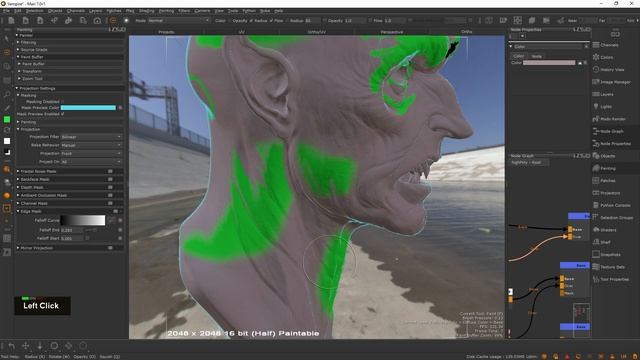Select the Node tab in Node Properties
The width and height of the screenshot is (640, 360).
[537, 56]
